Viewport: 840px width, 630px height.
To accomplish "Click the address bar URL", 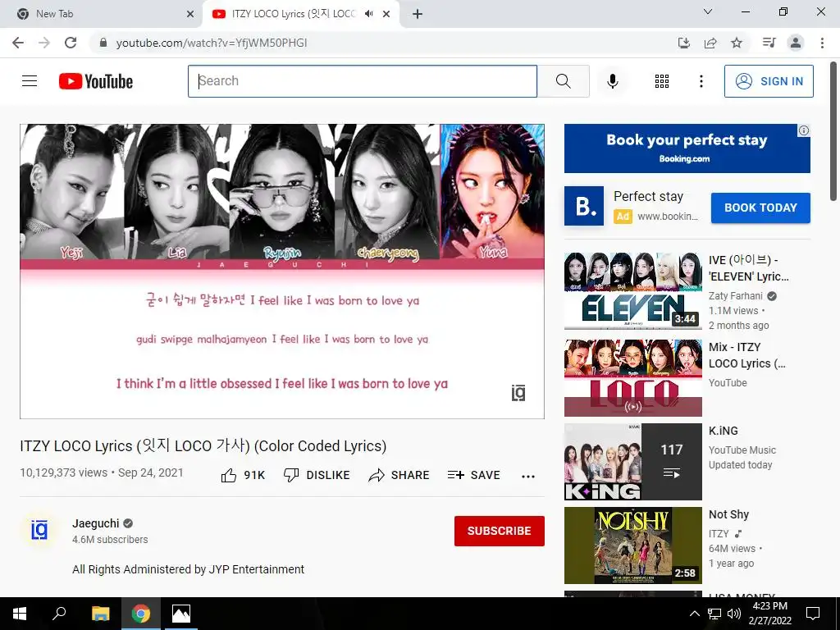I will pos(212,43).
